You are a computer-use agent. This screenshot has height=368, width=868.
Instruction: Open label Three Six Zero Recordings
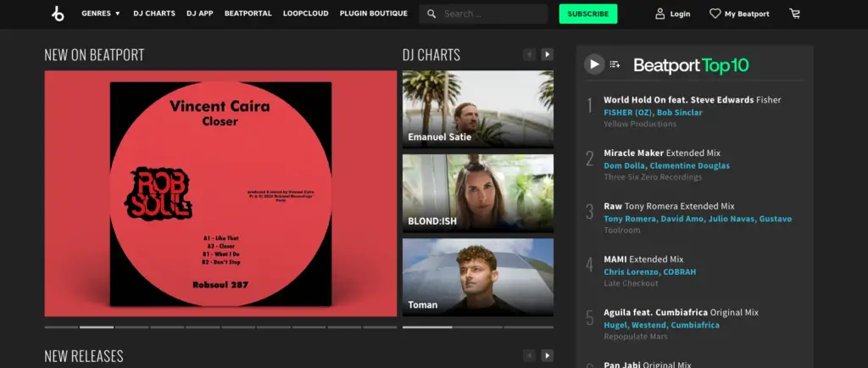(653, 177)
